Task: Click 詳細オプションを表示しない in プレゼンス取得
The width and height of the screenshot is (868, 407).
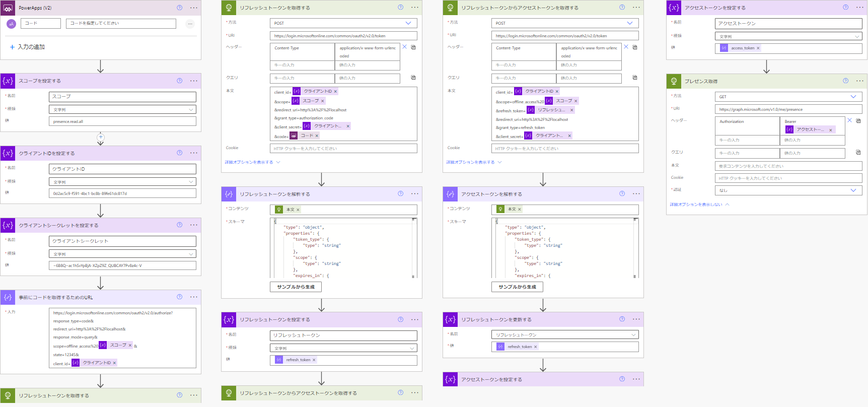Action: pyautogui.click(x=699, y=205)
